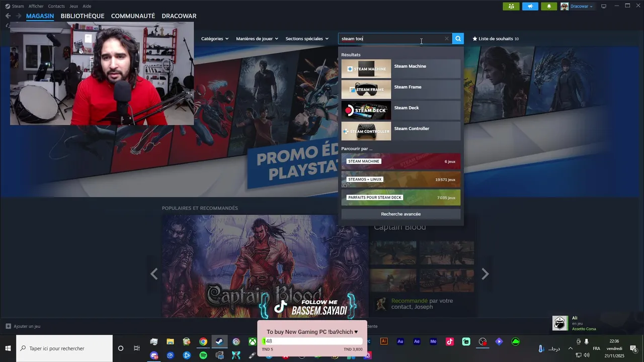Open the Captain Blood featured banner
644x362 pixels.
tap(265, 266)
